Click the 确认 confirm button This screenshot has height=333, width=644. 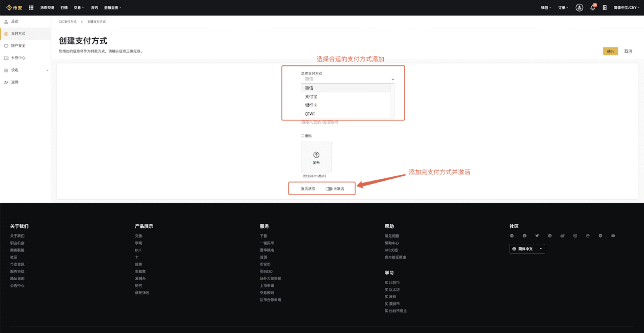pos(611,51)
